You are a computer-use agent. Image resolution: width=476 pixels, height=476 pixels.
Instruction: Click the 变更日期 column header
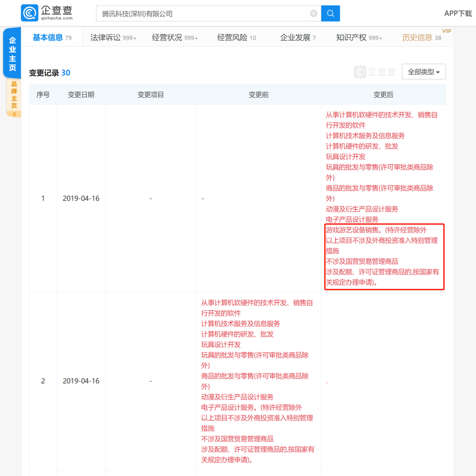81,95
